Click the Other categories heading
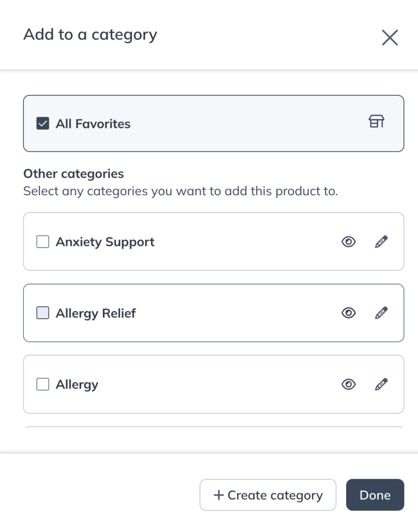The width and height of the screenshot is (418, 532). (x=73, y=174)
